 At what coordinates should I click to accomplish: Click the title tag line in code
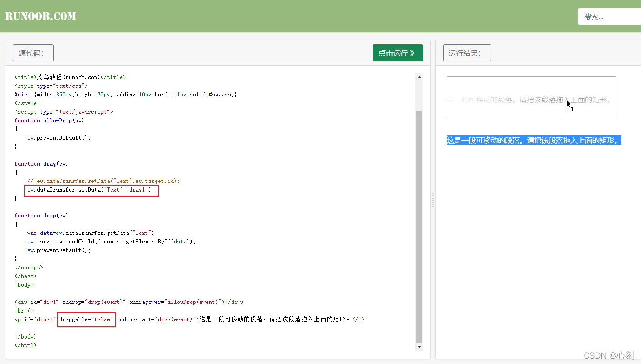click(70, 77)
